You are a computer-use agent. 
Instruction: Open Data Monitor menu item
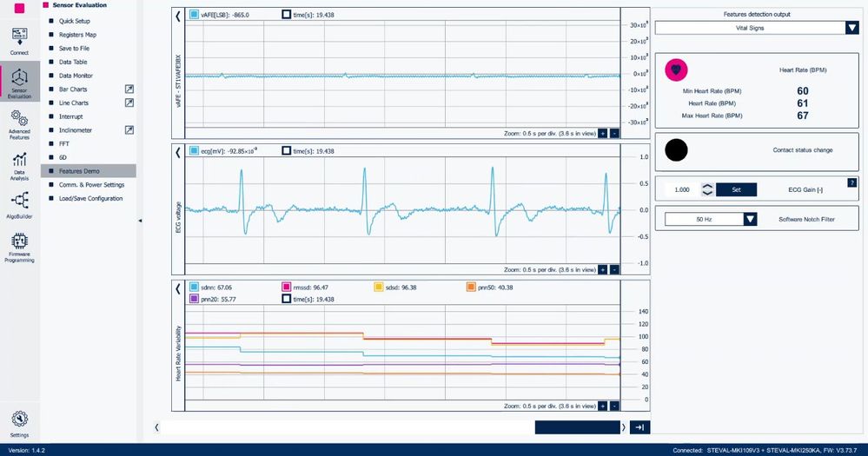pos(76,76)
